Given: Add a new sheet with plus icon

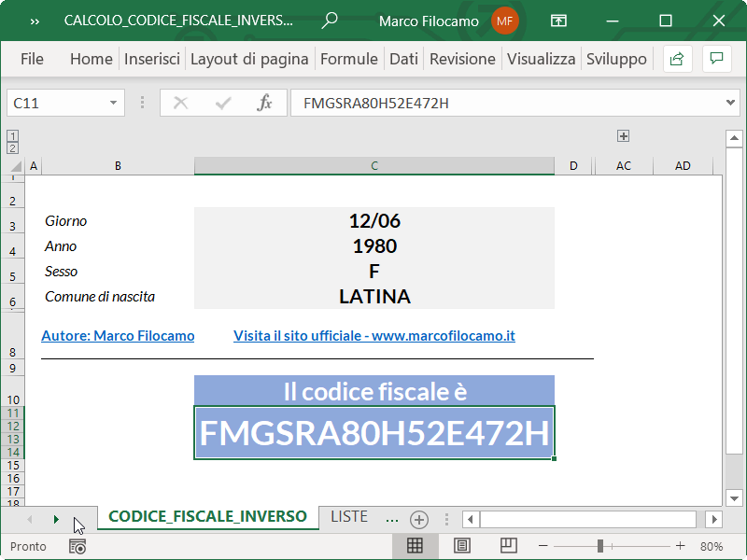Looking at the screenshot, I should (419, 520).
